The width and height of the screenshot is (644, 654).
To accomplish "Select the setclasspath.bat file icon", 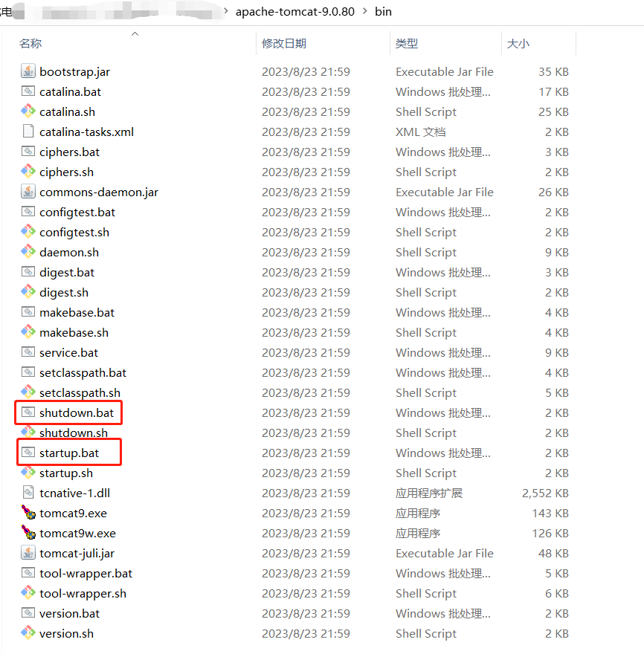I will [28, 372].
